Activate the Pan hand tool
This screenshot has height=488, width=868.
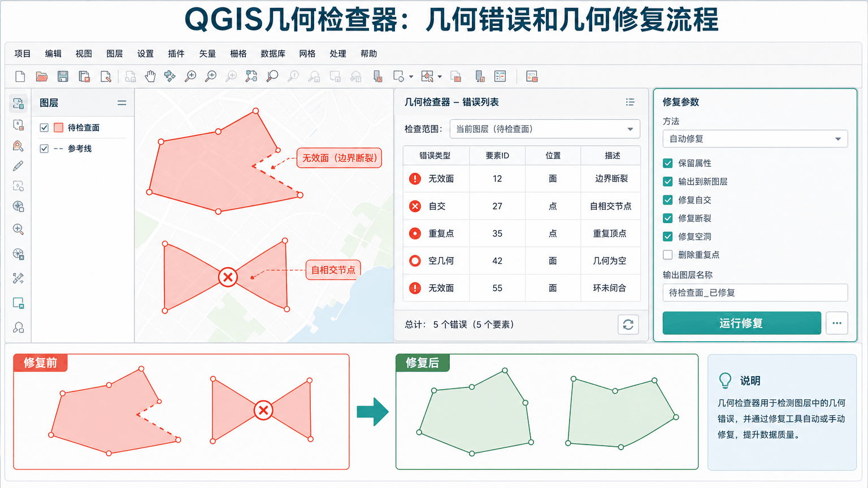150,76
